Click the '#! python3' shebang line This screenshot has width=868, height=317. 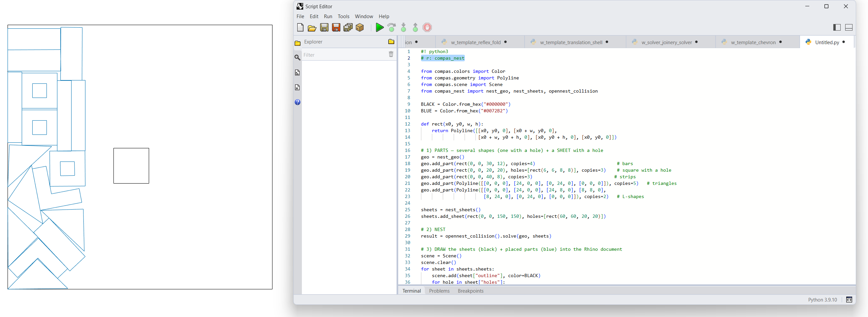(x=434, y=51)
